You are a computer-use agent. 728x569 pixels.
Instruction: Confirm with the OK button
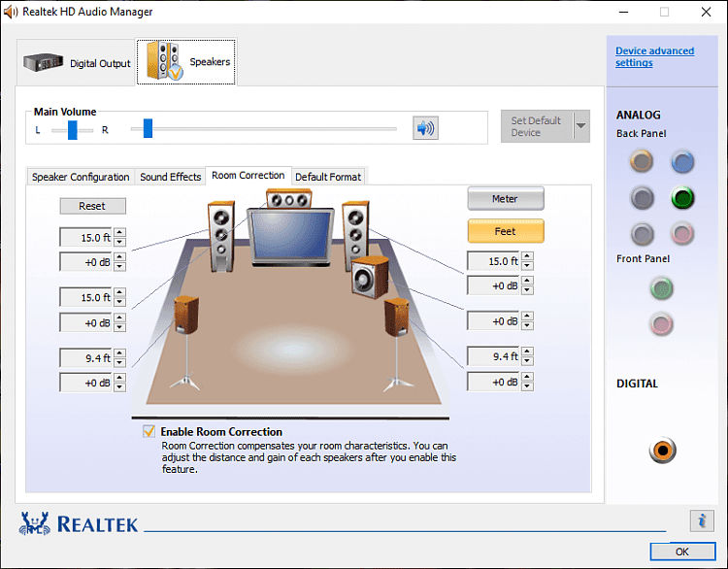coord(682,552)
